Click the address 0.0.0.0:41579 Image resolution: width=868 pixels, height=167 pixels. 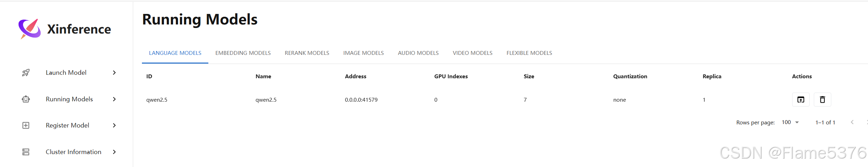361,100
